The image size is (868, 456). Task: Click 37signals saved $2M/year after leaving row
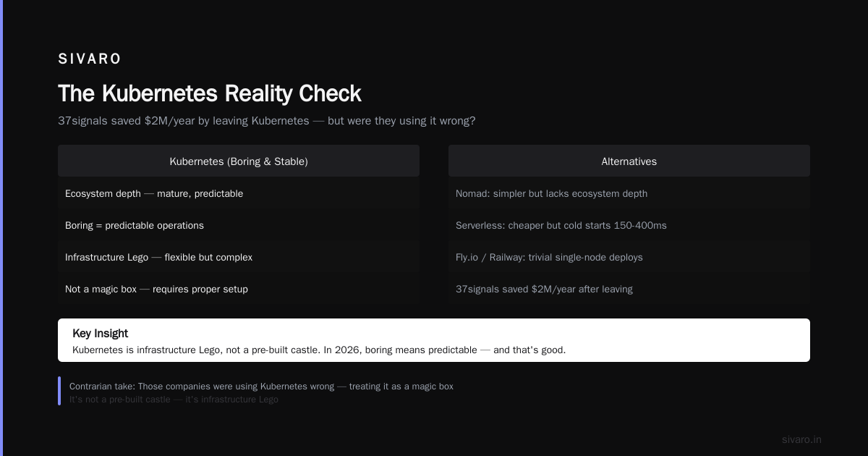coord(629,290)
